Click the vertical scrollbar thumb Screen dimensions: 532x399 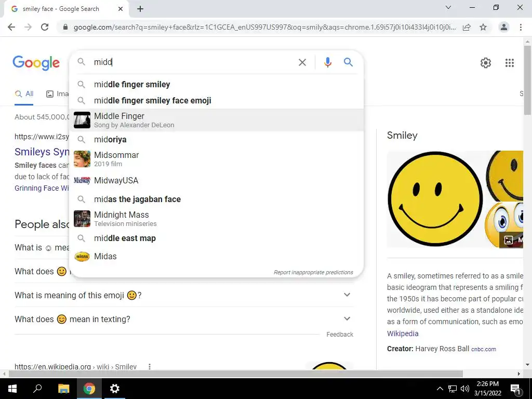[x=527, y=80]
